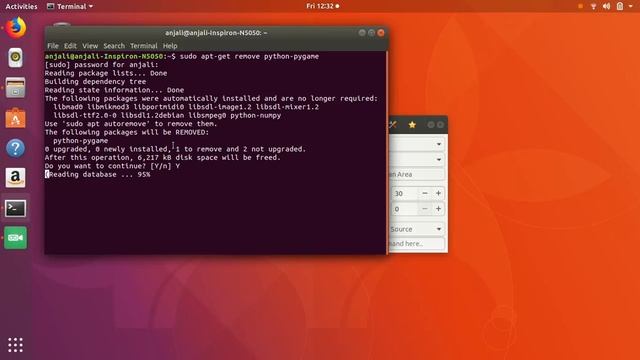Open the View menu in Terminal
This screenshot has height=360, width=640.
90,46
